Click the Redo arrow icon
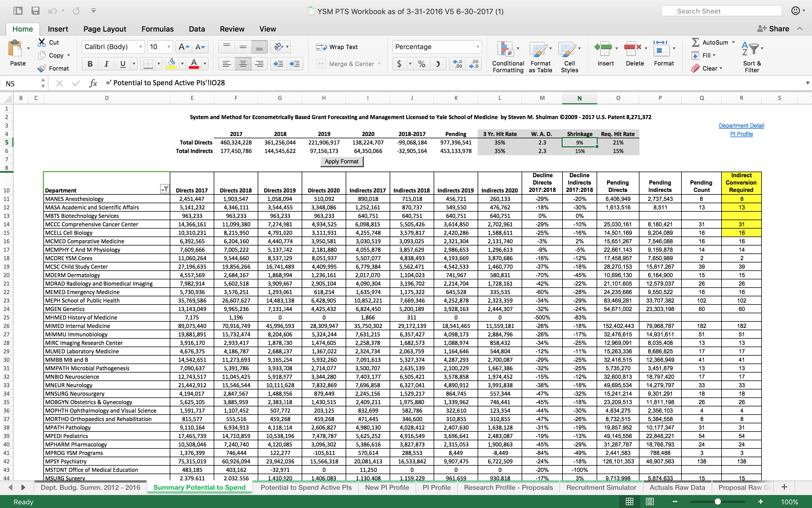The image size is (812, 508). tap(76, 11)
